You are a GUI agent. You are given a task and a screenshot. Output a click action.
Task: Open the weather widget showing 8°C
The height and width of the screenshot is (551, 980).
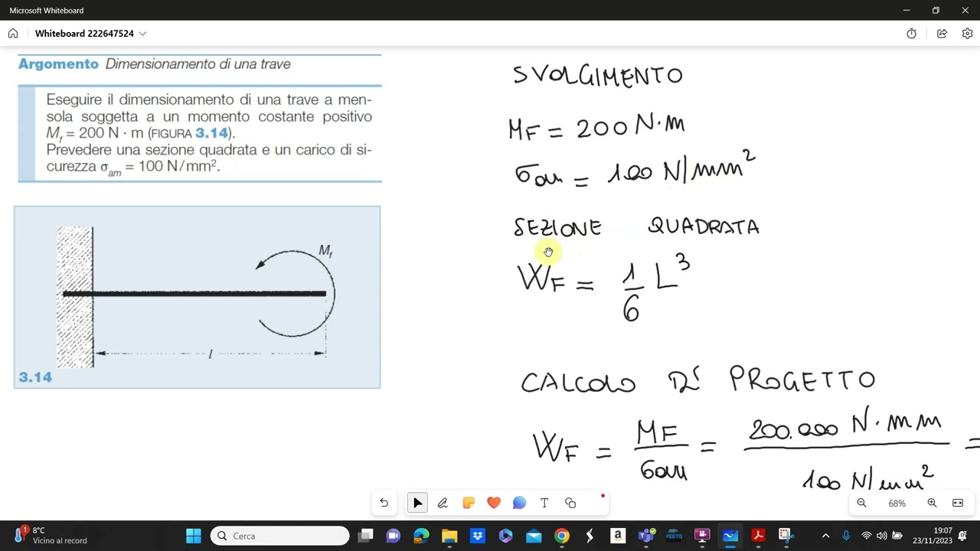click(50, 536)
